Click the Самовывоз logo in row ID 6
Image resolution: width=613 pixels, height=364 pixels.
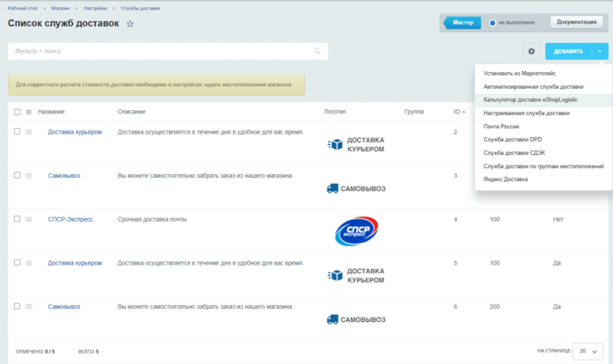[356, 319]
